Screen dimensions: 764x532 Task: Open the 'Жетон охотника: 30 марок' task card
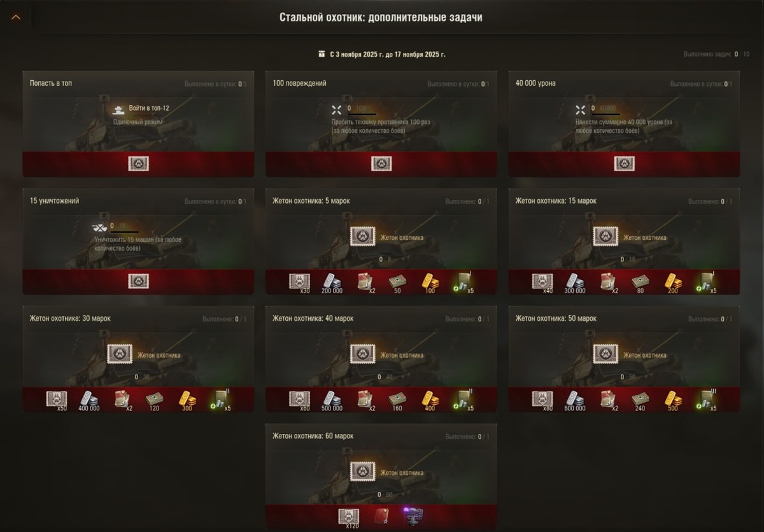pos(138,359)
